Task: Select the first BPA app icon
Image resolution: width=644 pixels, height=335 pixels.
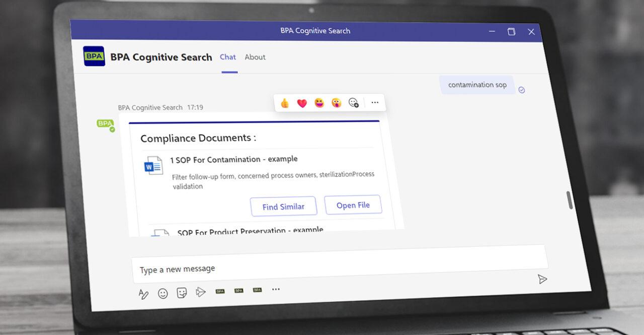Action: [x=220, y=291]
